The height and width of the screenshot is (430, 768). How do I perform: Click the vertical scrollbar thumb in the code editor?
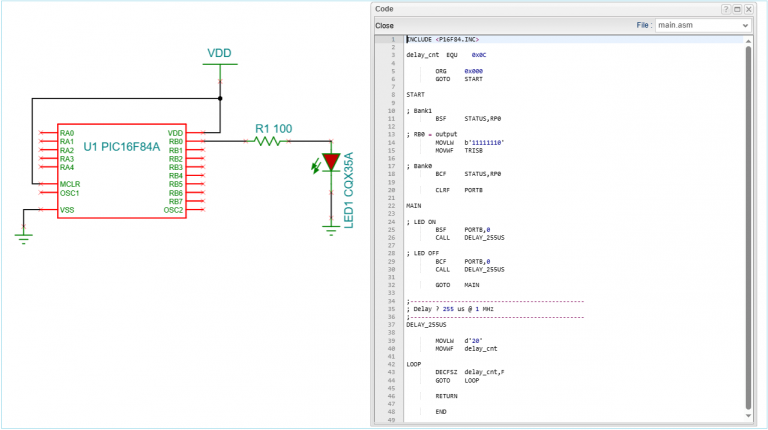point(748,227)
